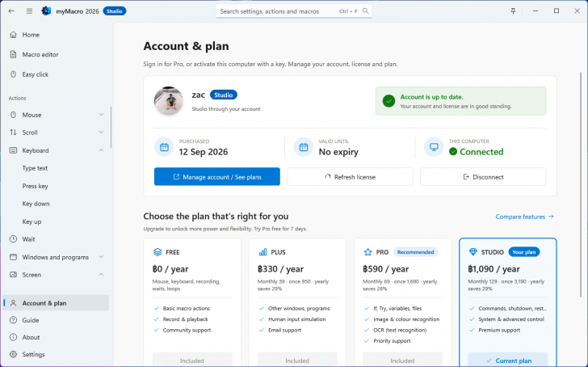
Task: Click the Recommended badge on PRO
Action: pyautogui.click(x=415, y=252)
